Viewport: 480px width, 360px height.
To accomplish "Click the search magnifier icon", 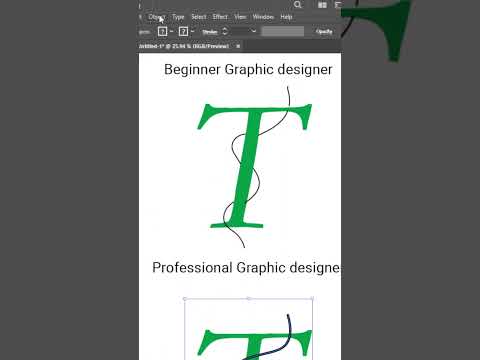I will click(x=298, y=5).
